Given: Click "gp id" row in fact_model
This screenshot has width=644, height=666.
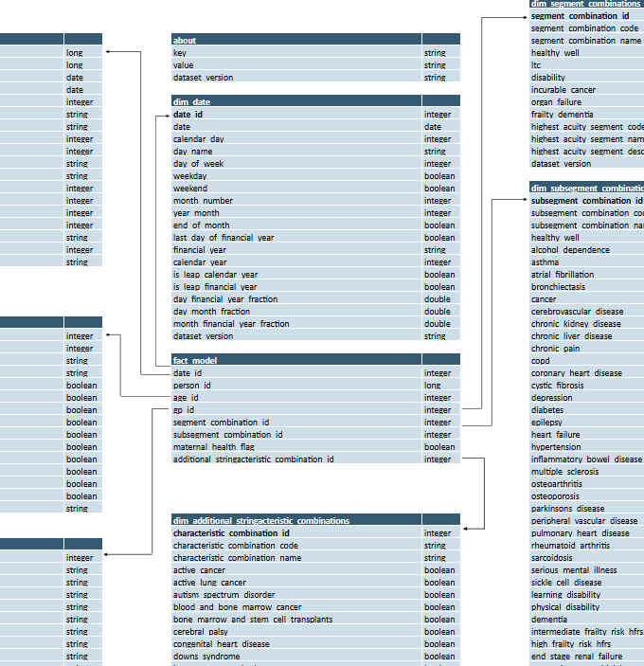Looking at the screenshot, I should click(184, 410).
